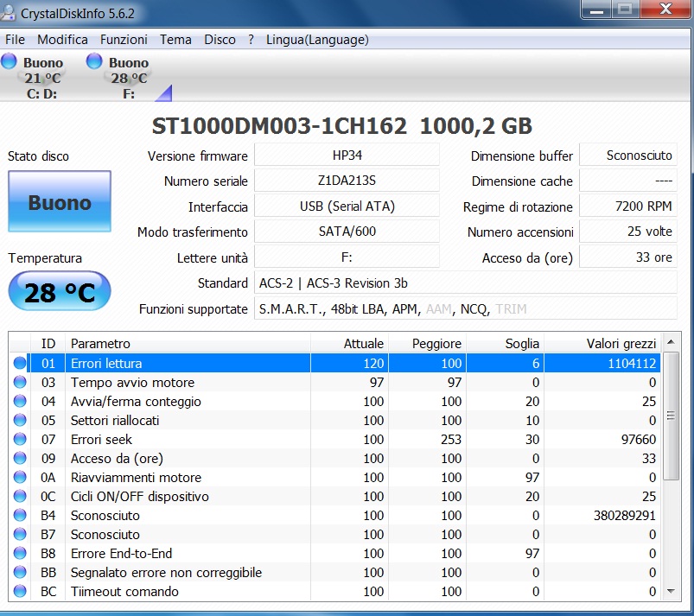Select the Settori riallocati row
Screen dimensions: 694x616
[335, 421]
